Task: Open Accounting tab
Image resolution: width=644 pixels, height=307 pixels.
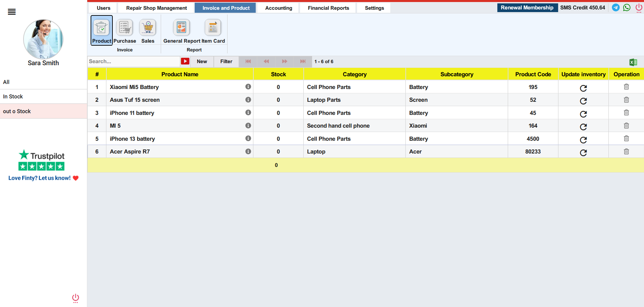Action: click(279, 8)
